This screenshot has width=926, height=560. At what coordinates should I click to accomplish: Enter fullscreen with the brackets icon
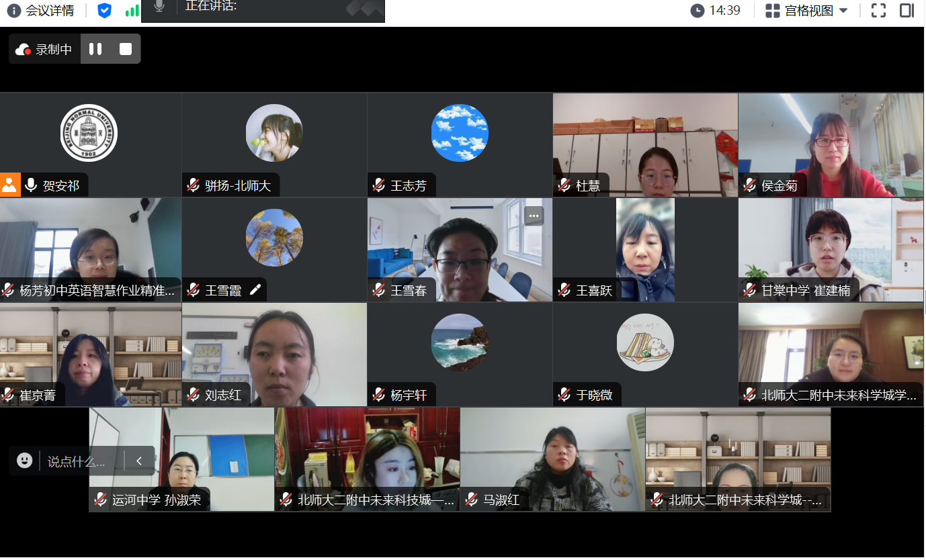click(878, 11)
